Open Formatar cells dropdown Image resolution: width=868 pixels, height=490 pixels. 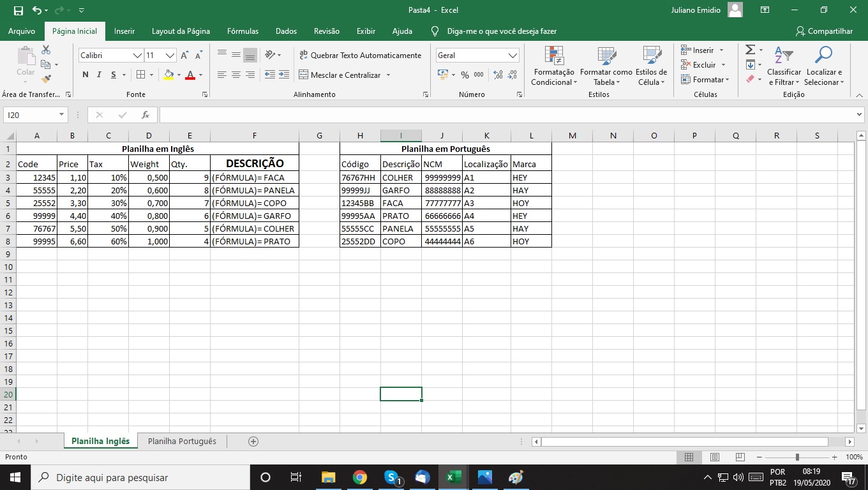click(705, 80)
